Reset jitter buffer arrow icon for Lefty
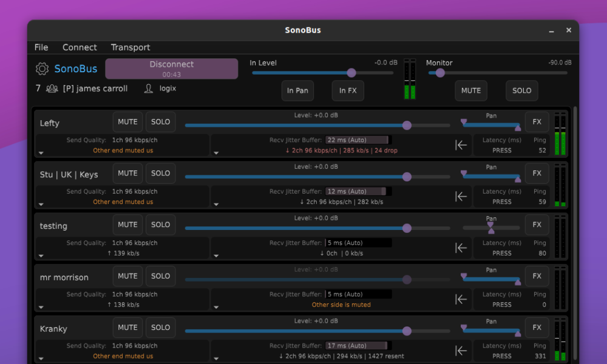Viewport: 607px width, 364px height. click(461, 145)
